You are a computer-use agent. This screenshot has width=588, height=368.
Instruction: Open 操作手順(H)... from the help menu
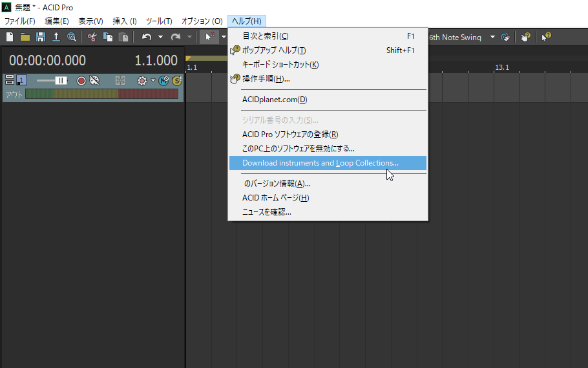point(328,79)
